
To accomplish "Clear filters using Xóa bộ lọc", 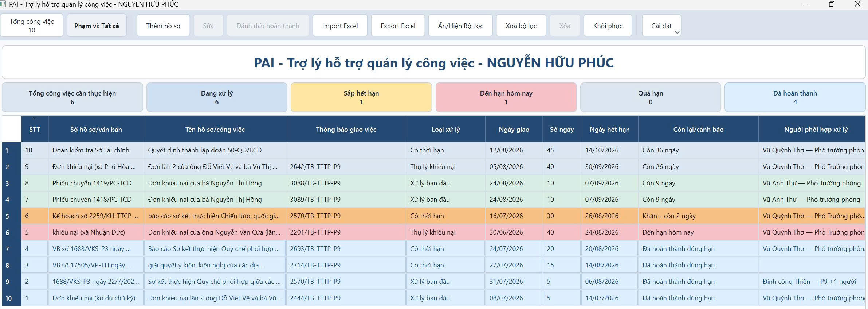I will (x=521, y=26).
